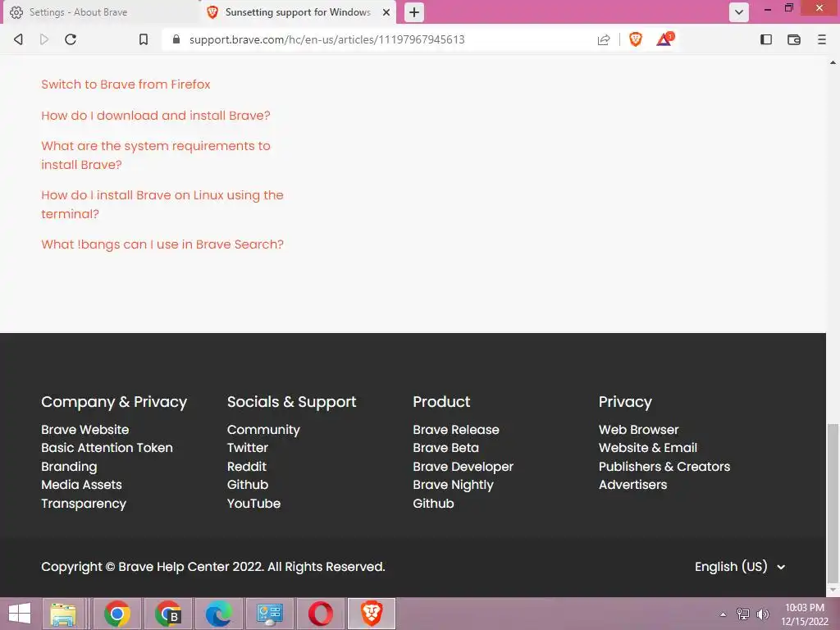
Task: Open the Brave Rewards triangle icon
Action: point(664,39)
